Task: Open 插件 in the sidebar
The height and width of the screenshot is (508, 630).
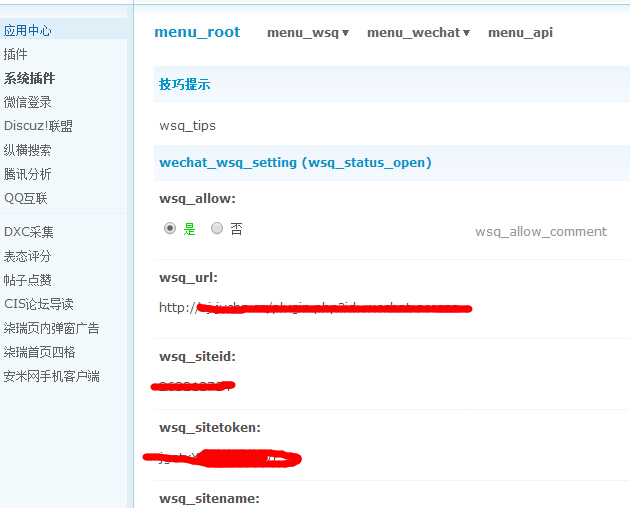Action: [x=15, y=54]
